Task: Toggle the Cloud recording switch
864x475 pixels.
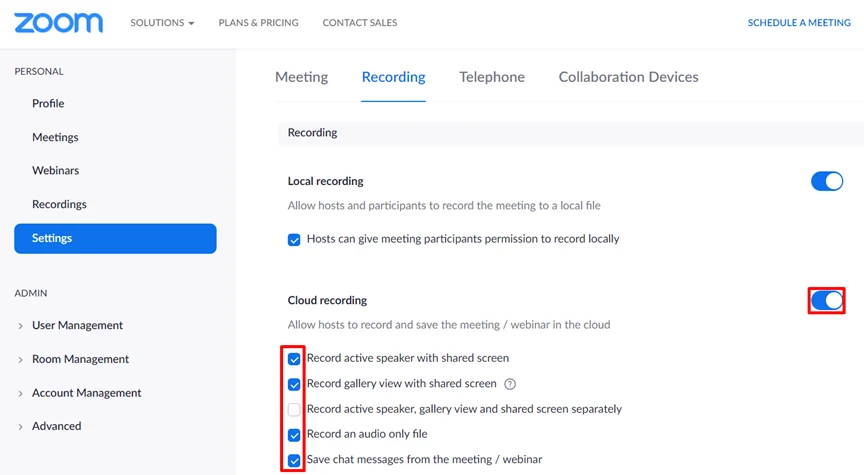Action: [x=827, y=300]
